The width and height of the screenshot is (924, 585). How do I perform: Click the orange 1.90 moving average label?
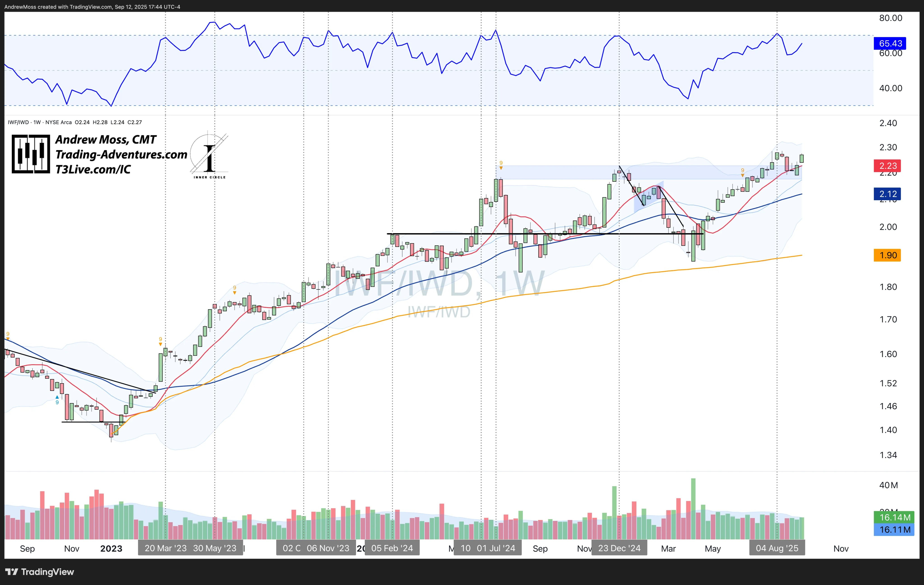click(x=887, y=255)
